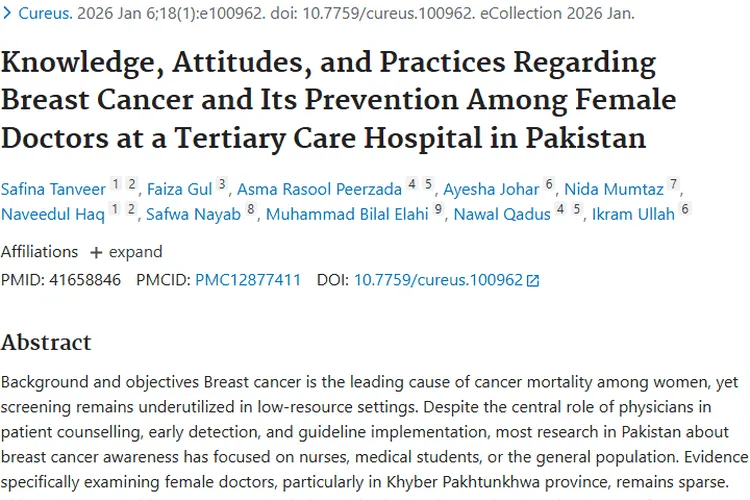Open author Asma Rasool Peerzada's link
The height and width of the screenshot is (500, 750).
pyautogui.click(x=319, y=188)
